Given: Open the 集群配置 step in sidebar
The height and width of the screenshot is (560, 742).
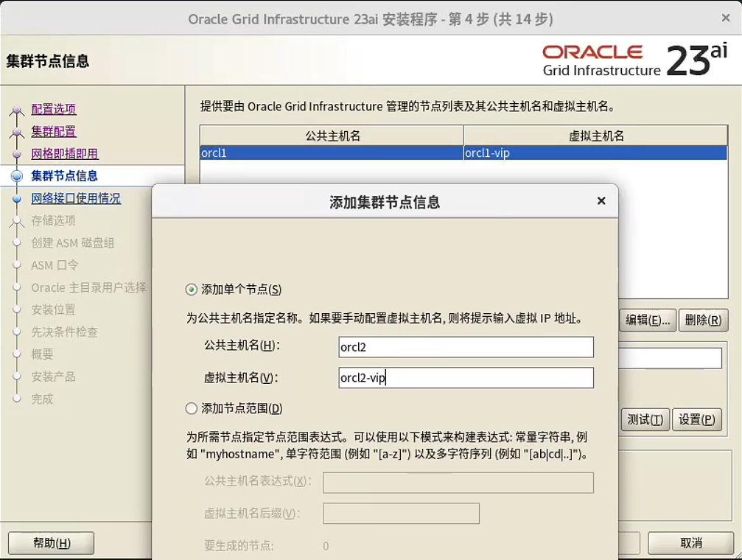Looking at the screenshot, I should 54,131.
